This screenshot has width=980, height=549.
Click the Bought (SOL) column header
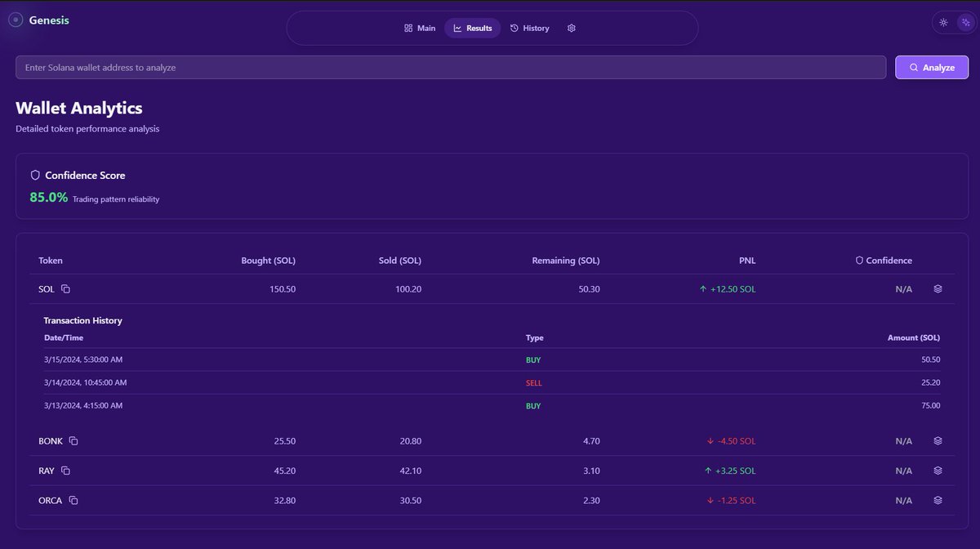click(x=269, y=261)
